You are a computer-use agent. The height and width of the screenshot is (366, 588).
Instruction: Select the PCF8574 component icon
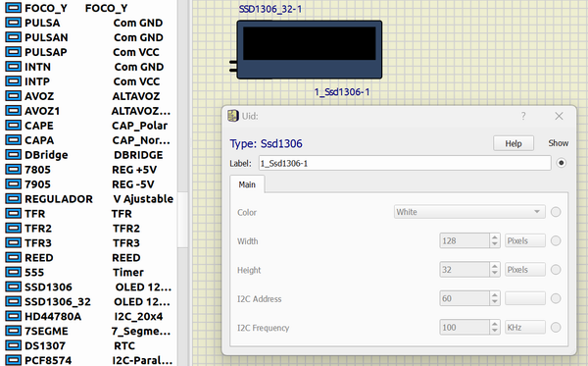(x=13, y=360)
